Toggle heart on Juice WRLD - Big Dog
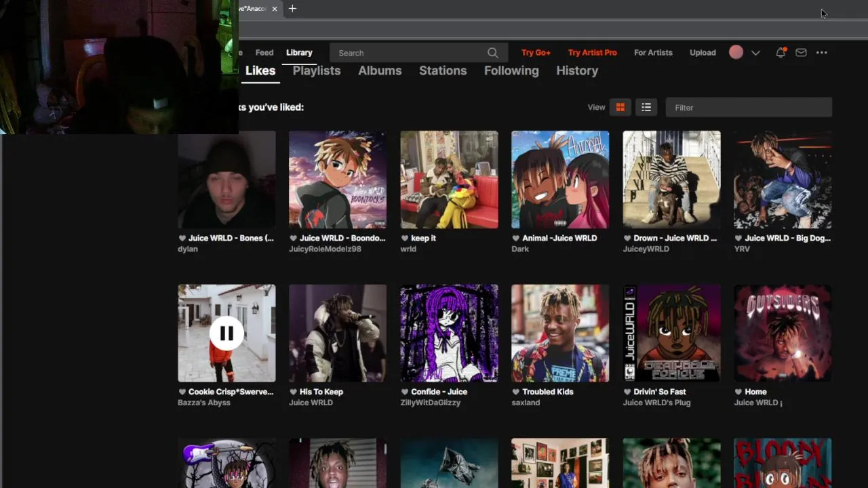 click(x=738, y=238)
